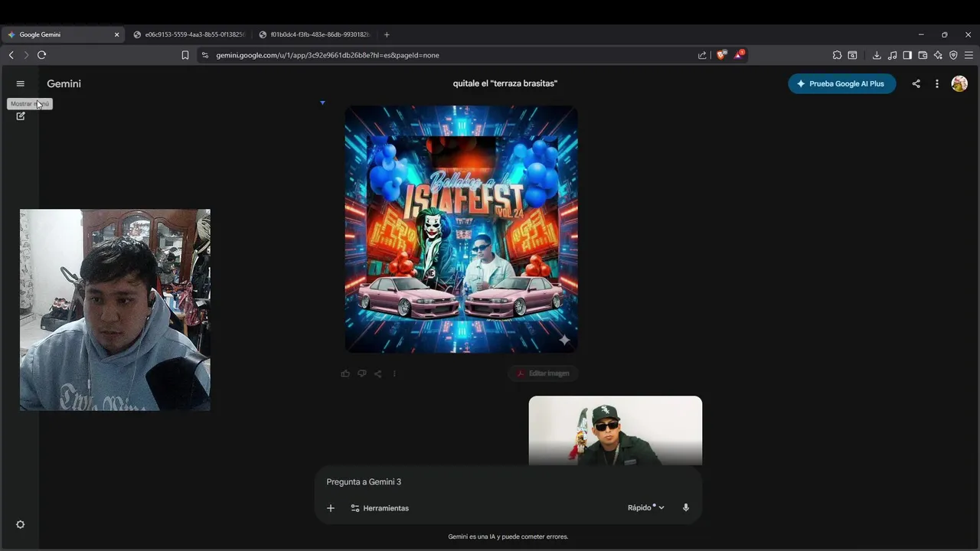The width and height of the screenshot is (980, 551).
Task: Toggle the browser sidebar panel
Action: pyautogui.click(x=907, y=55)
